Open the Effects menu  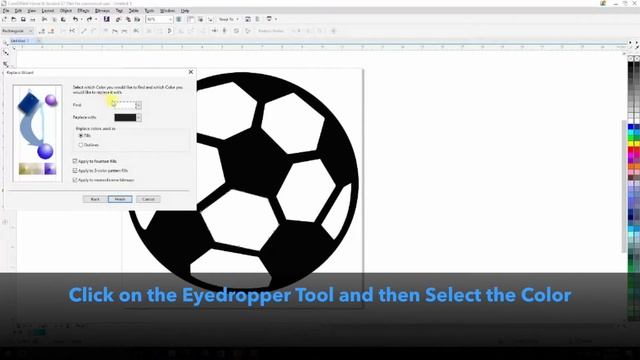coord(83,11)
